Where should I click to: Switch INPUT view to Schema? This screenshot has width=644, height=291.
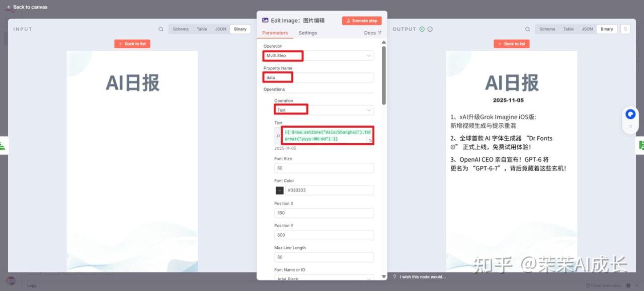tap(181, 29)
